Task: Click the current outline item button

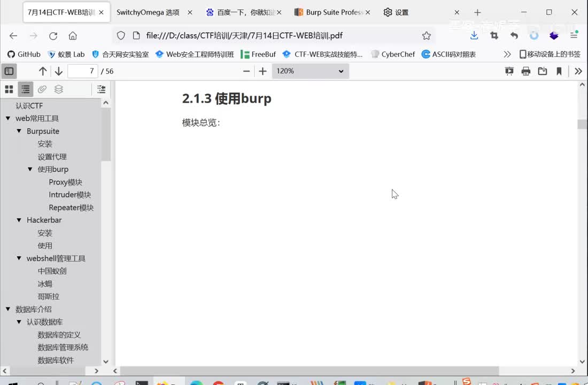Action: click(x=101, y=89)
